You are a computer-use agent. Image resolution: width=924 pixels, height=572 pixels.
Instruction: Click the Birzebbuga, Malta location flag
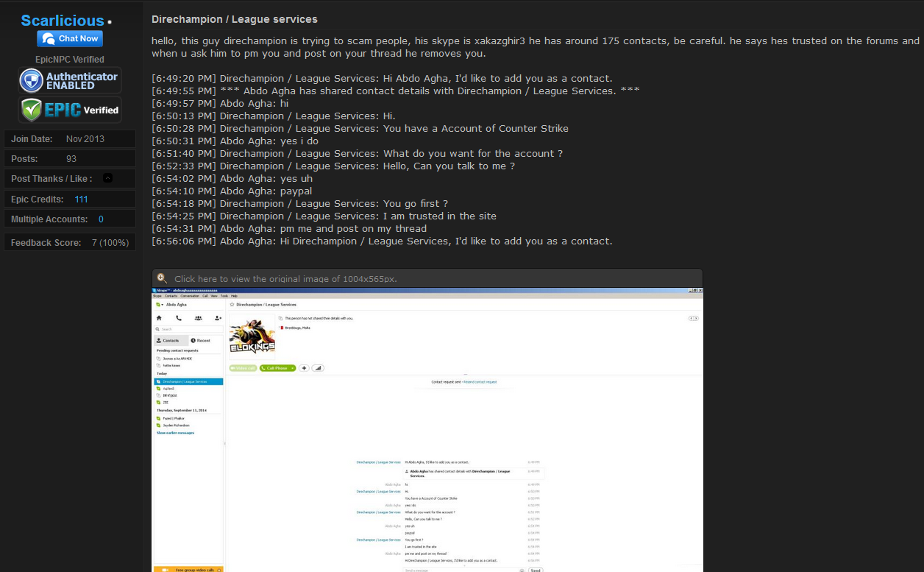tap(281, 328)
